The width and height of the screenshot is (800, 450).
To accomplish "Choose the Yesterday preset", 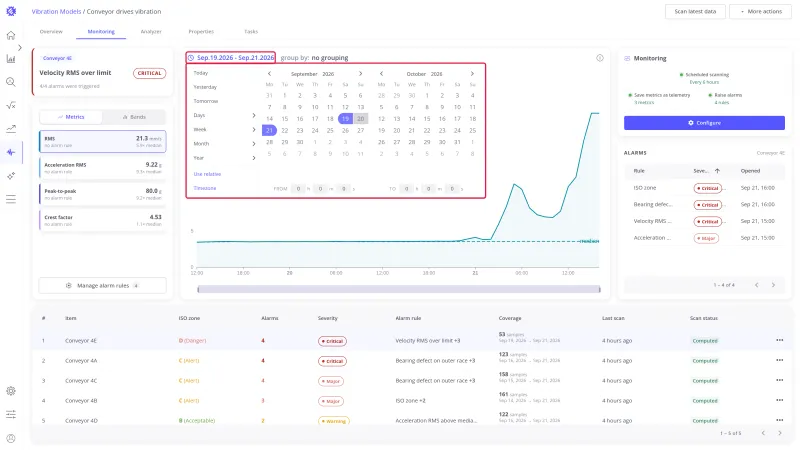I will [205, 87].
